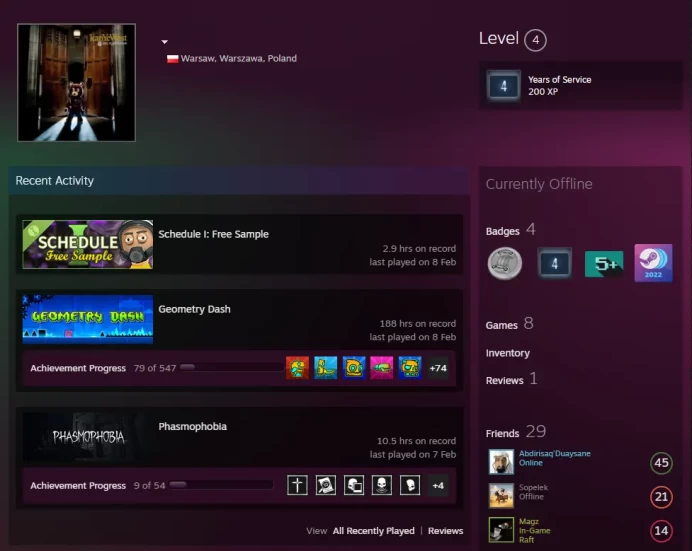Click the 'Warsaw, Warszawa, Poland' location text
The image size is (692, 551).
[x=239, y=59]
